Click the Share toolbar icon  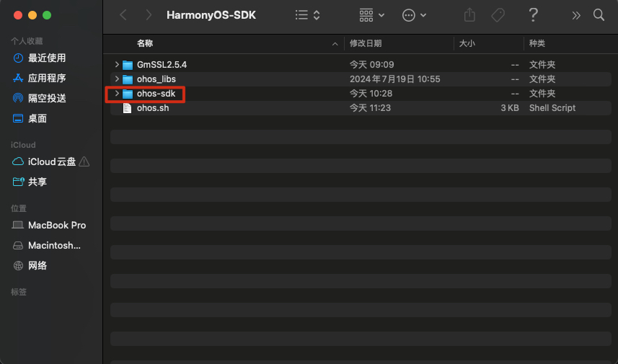click(x=469, y=15)
